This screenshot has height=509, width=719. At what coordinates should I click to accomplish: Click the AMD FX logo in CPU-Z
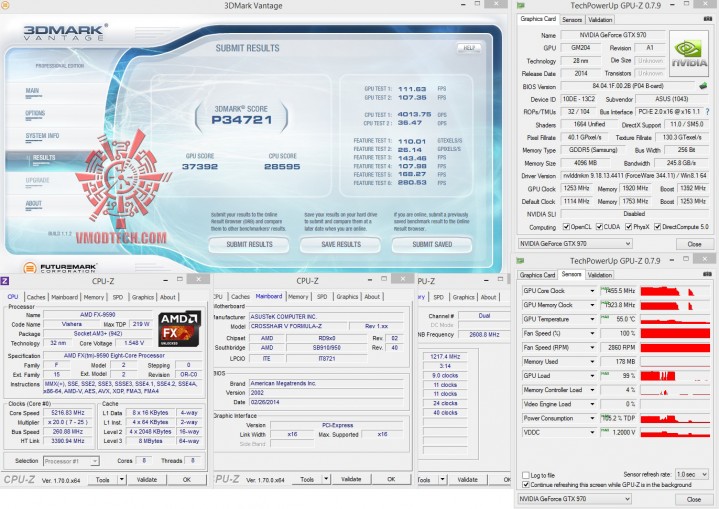179,329
